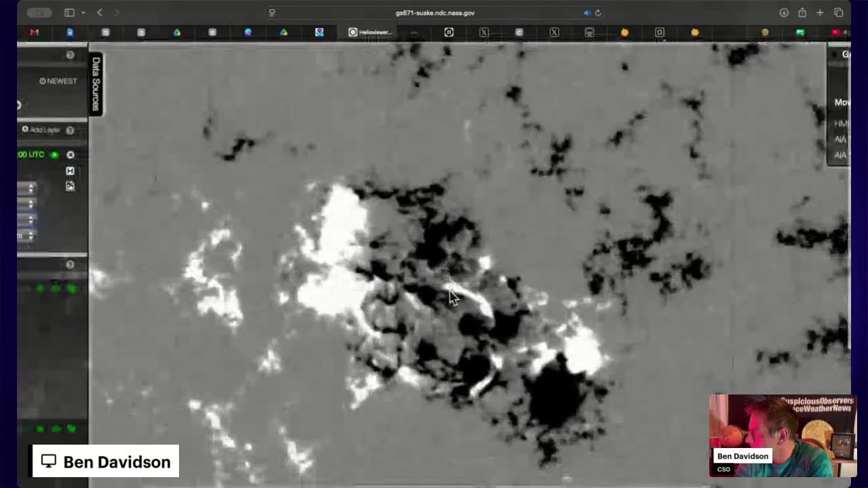
Task: Switch to the second X tab
Action: pos(554,32)
